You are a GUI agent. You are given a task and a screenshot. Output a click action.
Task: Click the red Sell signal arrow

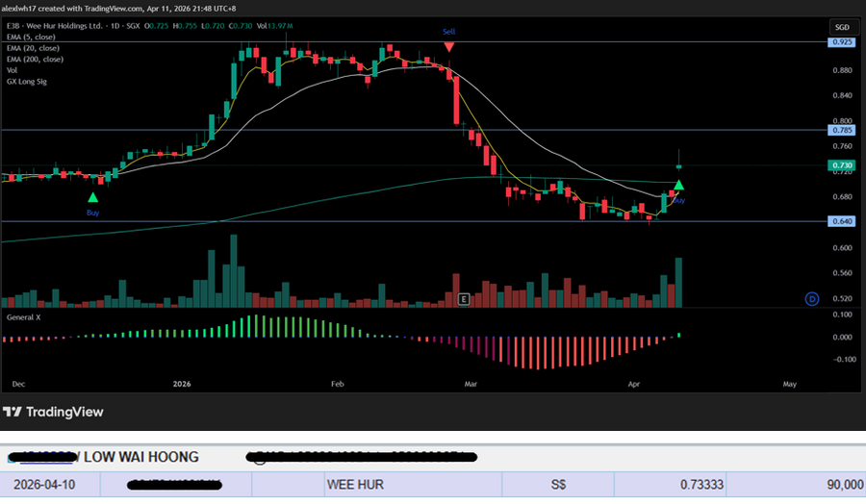point(448,44)
